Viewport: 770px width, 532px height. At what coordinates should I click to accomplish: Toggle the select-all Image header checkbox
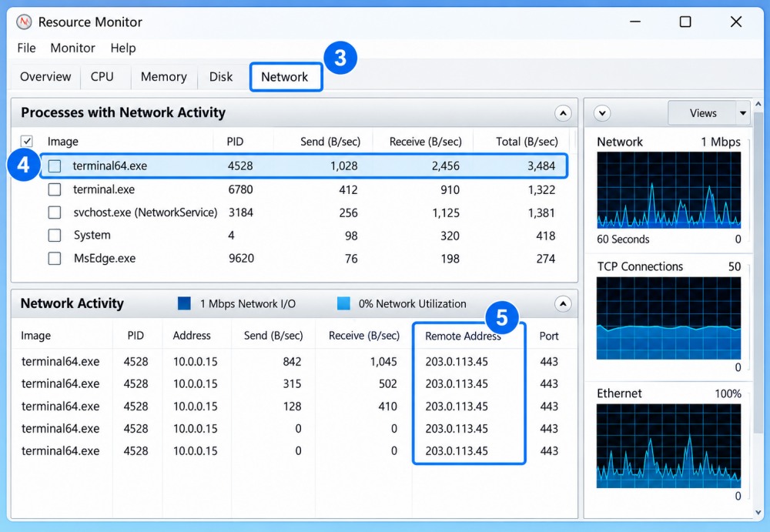(27, 142)
